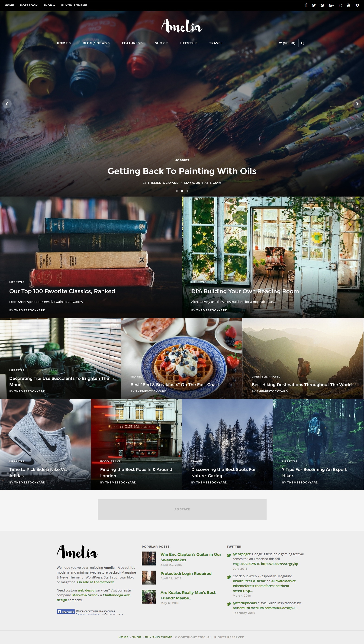The image size is (364, 644).
Task: Expand the Features dropdown menu
Action: click(132, 43)
